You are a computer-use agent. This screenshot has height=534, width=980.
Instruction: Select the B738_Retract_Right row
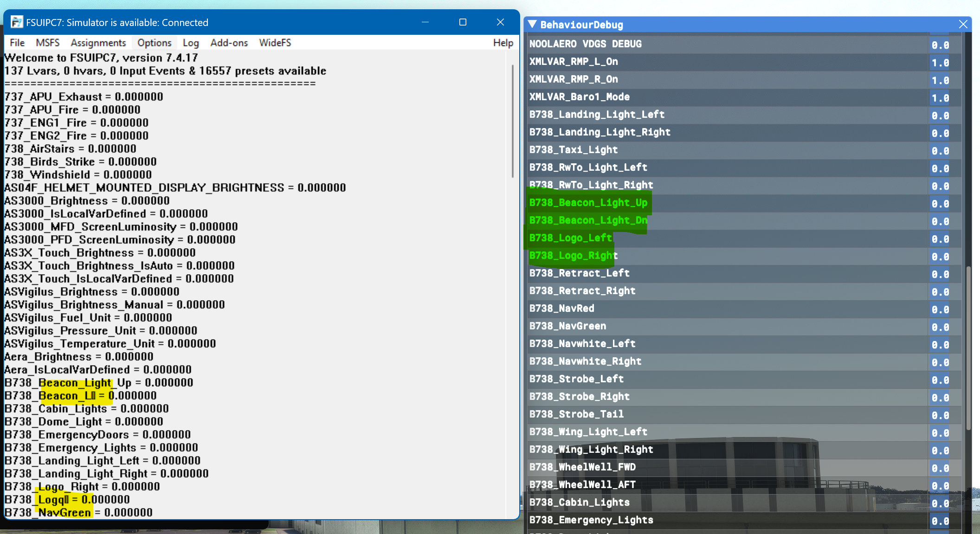745,291
